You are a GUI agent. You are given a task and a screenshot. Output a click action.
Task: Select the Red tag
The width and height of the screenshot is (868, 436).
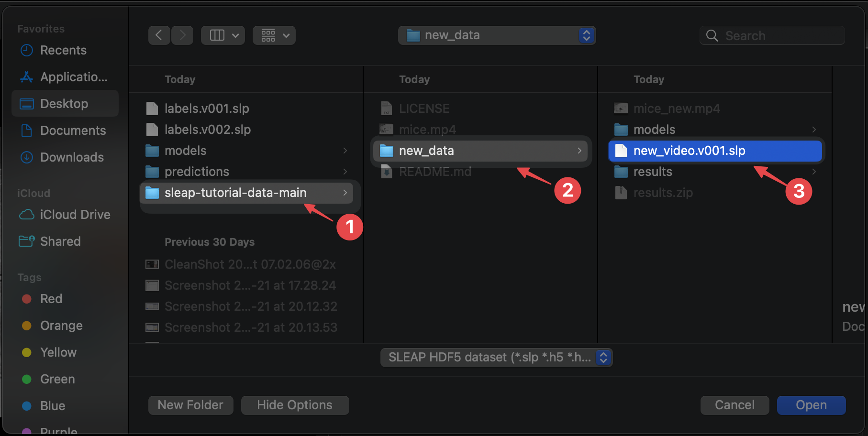[51, 299]
